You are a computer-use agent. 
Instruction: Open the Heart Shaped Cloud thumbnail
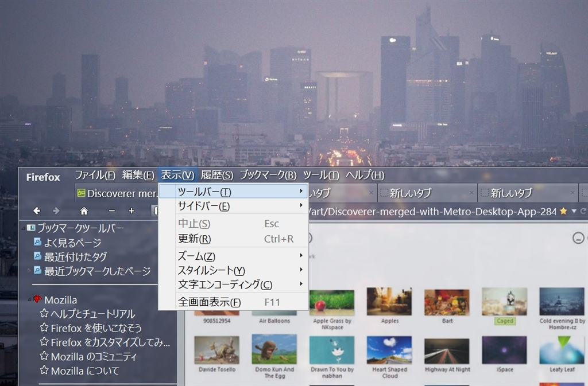[389, 350]
